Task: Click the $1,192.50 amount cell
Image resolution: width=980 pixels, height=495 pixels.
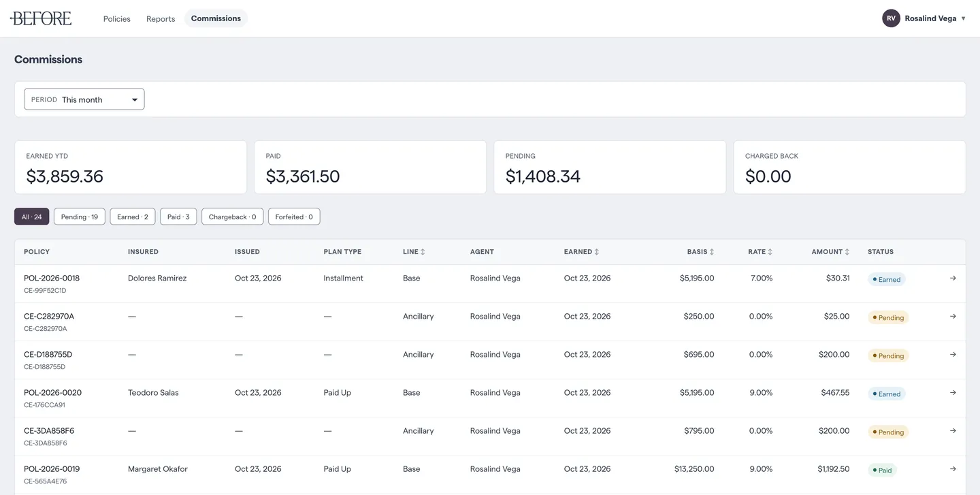Action: (834, 469)
